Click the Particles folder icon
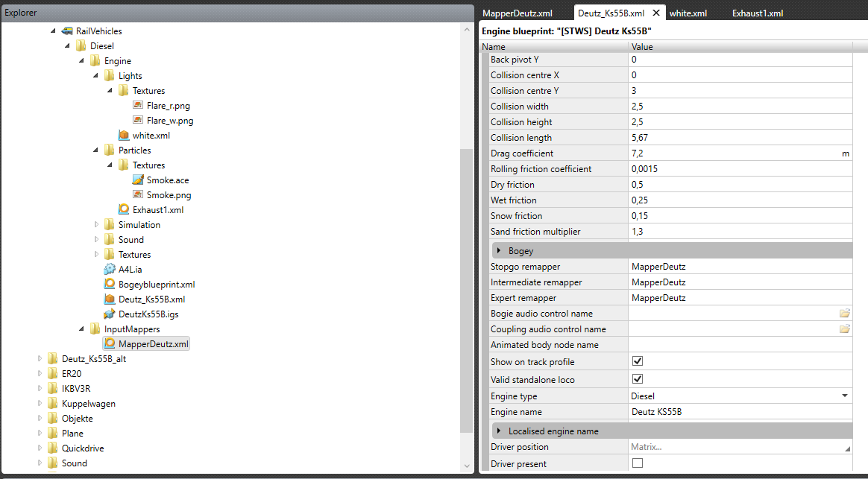868x479 pixels. 110,150
